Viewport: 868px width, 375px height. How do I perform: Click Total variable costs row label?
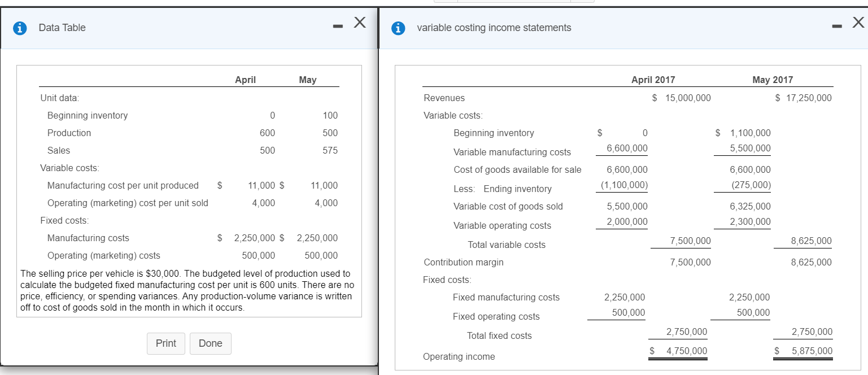[507, 245]
